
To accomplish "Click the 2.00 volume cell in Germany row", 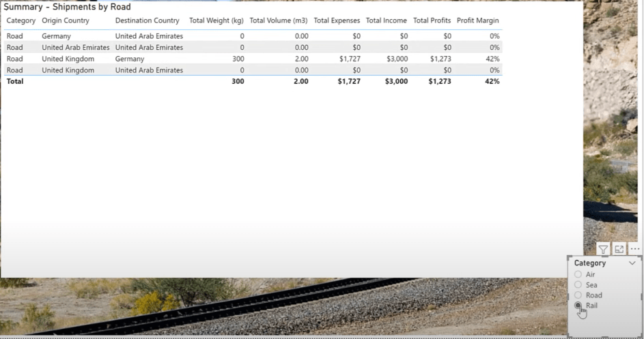I will coord(301,59).
